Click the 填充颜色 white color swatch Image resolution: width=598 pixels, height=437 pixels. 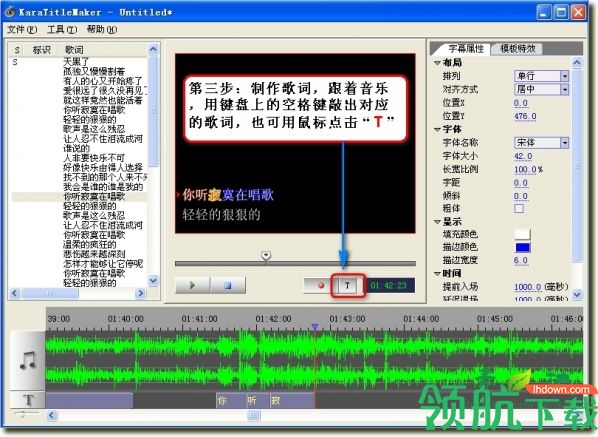[522, 234]
